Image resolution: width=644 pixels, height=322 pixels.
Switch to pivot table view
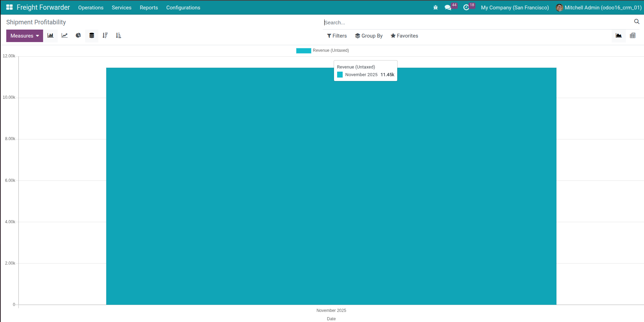(x=633, y=35)
